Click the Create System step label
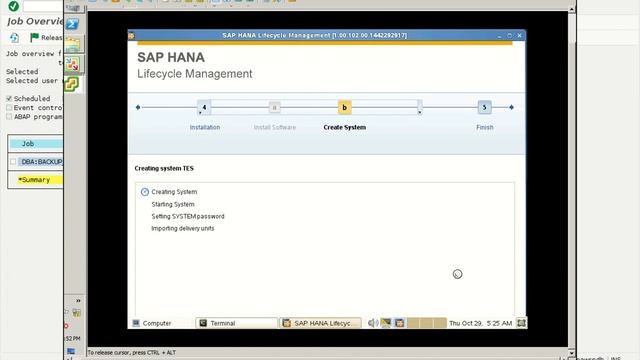The image size is (640, 360). (344, 127)
